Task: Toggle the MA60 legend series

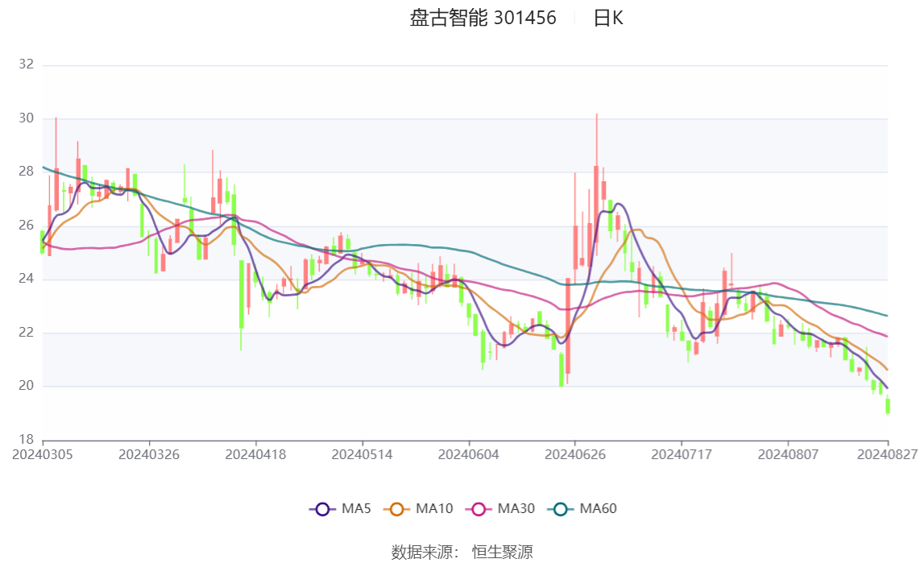Action: pos(582,509)
